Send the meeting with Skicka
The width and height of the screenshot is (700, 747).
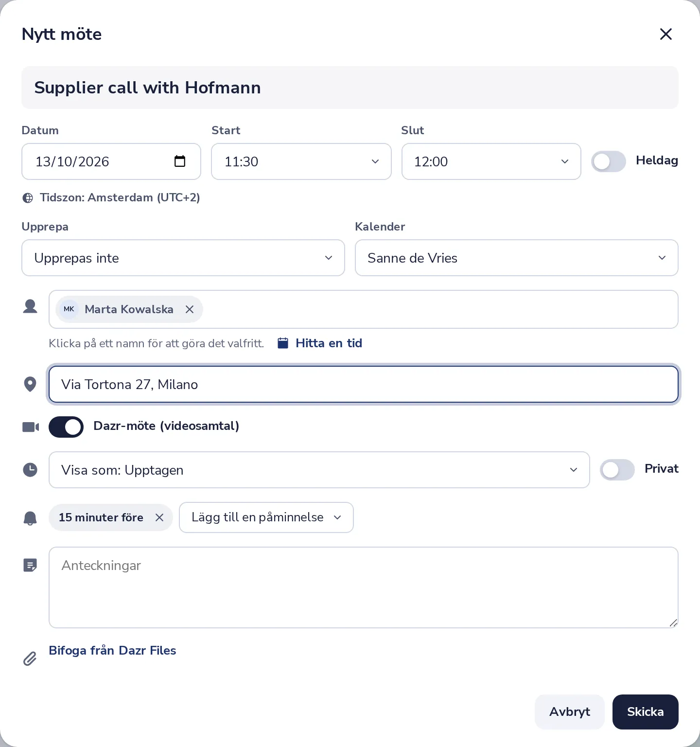[646, 712]
